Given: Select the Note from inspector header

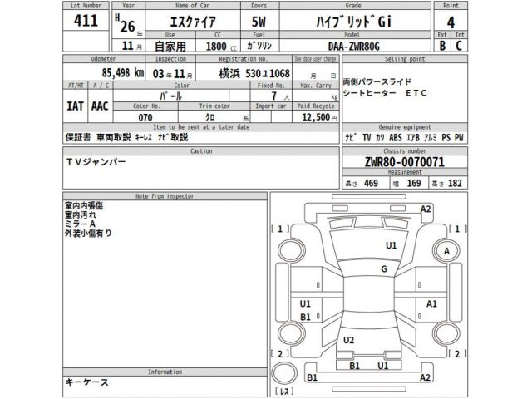Looking at the screenshot, I should click(x=165, y=196).
